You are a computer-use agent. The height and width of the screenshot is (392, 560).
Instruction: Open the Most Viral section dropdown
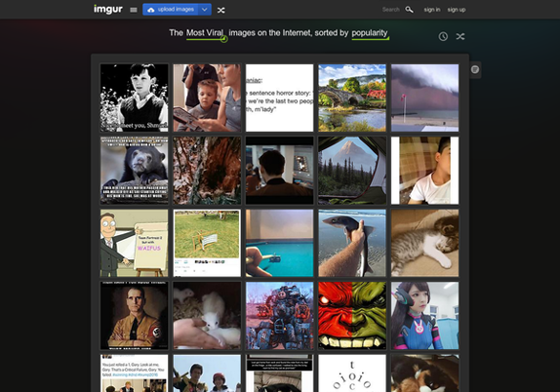pos(206,33)
